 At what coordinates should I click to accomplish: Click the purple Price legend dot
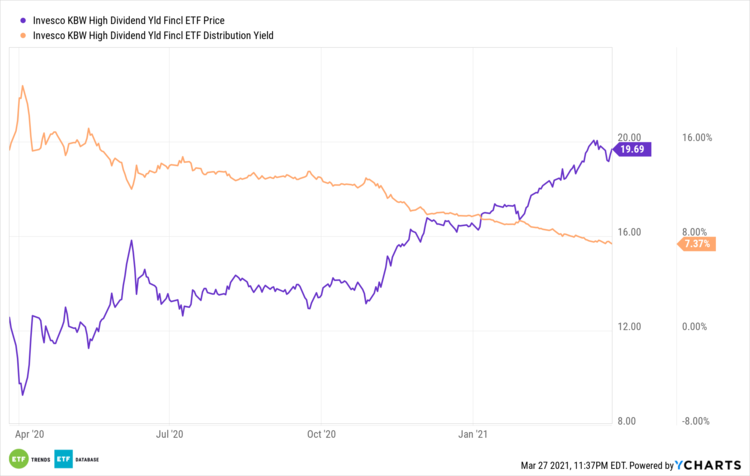pyautogui.click(x=11, y=17)
